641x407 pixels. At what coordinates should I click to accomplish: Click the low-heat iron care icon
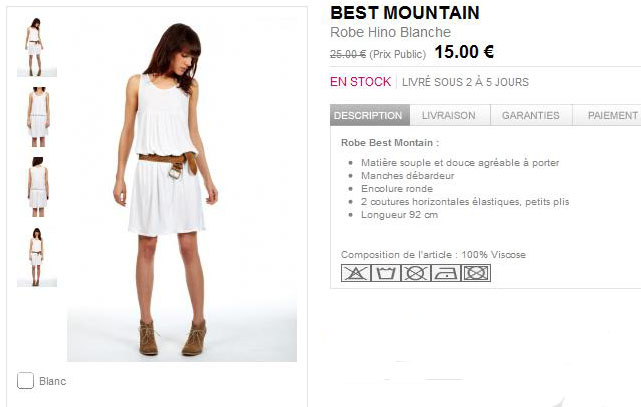(446, 273)
